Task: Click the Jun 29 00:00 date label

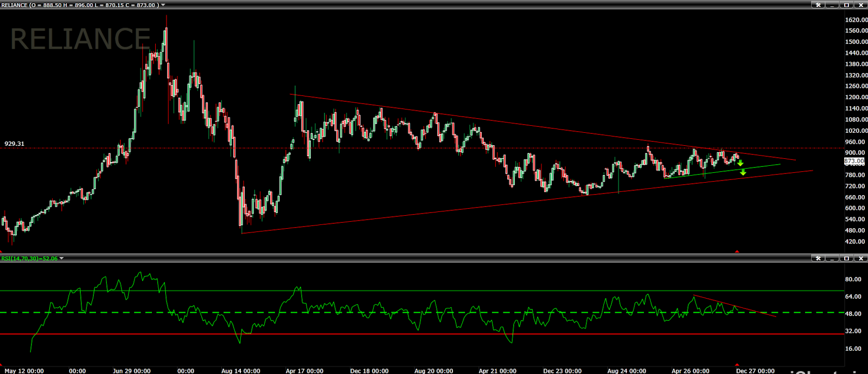Action: [x=132, y=371]
